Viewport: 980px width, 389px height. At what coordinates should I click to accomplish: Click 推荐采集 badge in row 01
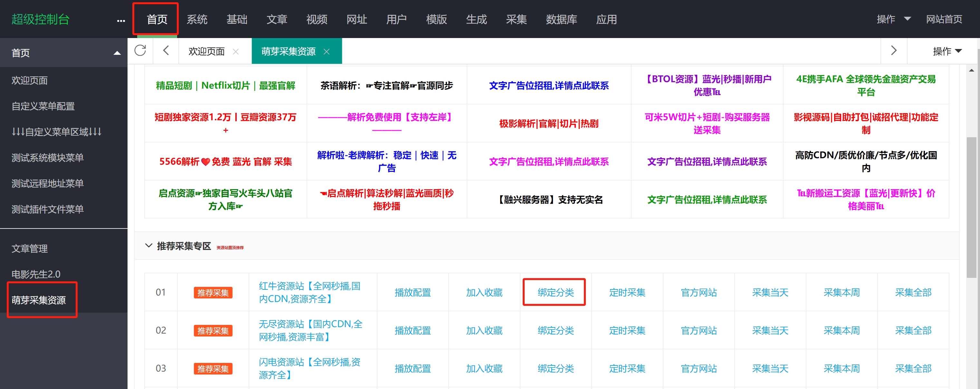213,293
